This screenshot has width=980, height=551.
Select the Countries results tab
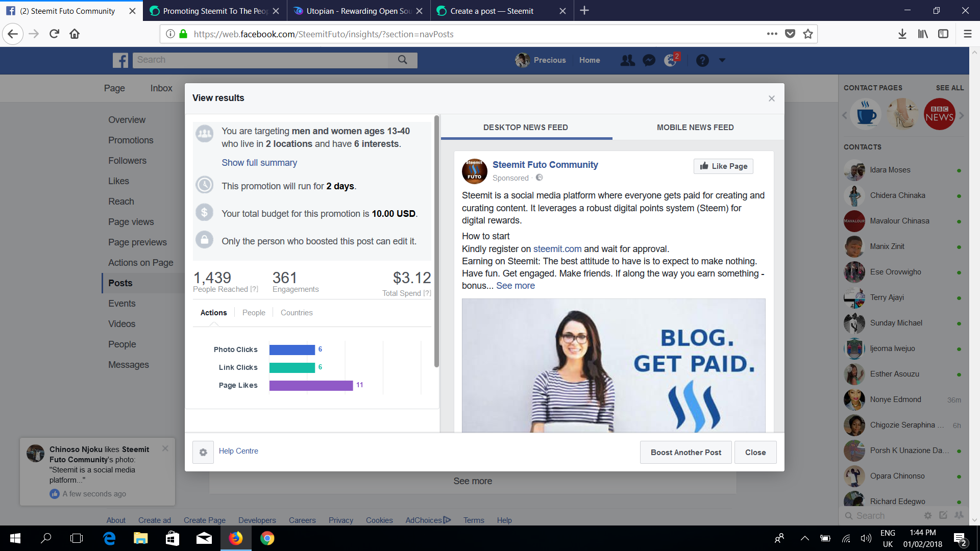(x=296, y=313)
